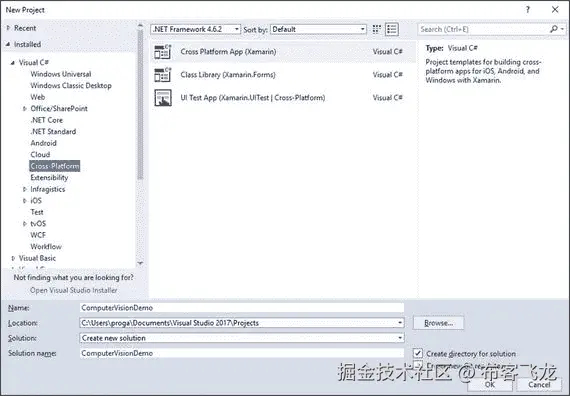Switch to medium icons list view
This screenshot has width=570, height=396.
click(x=392, y=29)
